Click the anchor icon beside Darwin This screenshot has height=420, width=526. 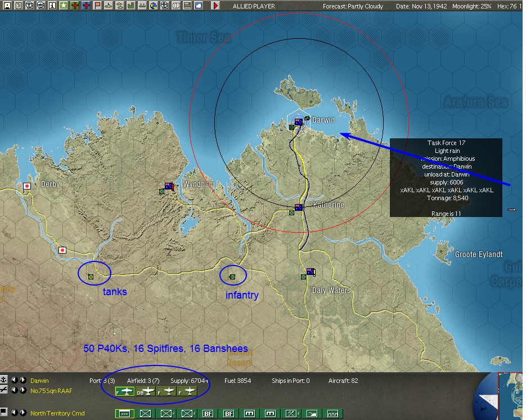(4, 380)
